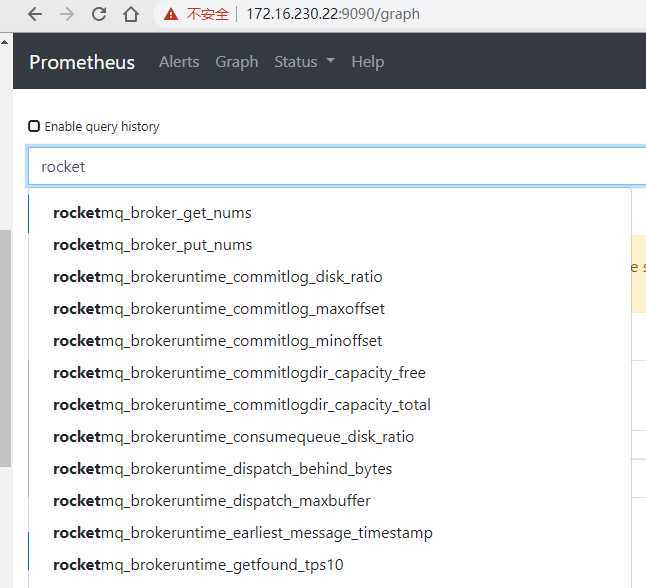This screenshot has width=646, height=588.
Task: Click the left vertical scrollbar thumb
Action: point(5,348)
